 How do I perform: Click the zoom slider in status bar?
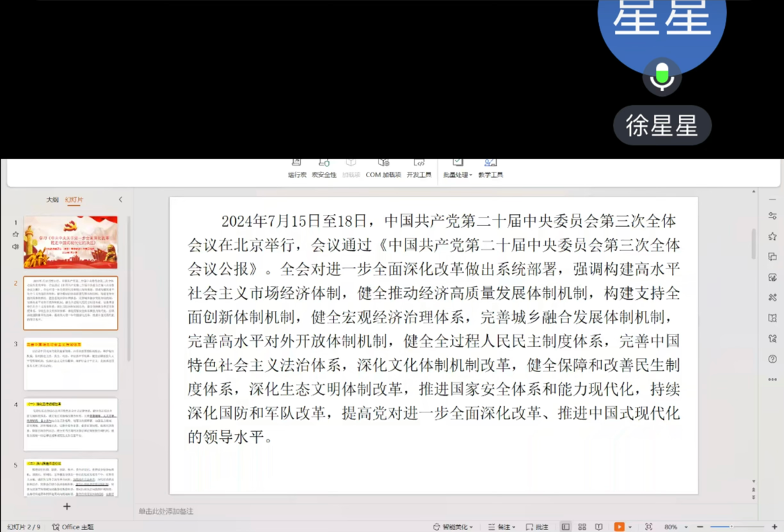[x=730, y=527]
